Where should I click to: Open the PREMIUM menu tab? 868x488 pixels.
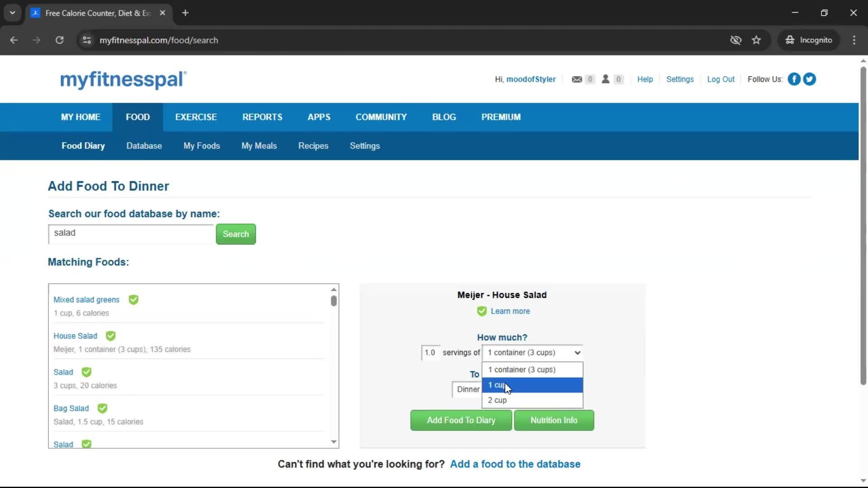tap(501, 117)
